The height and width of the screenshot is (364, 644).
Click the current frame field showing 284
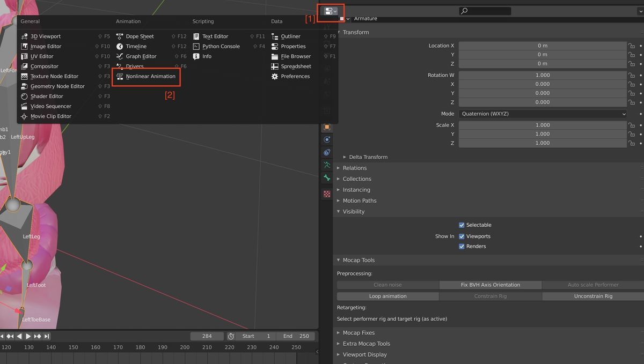coord(207,336)
